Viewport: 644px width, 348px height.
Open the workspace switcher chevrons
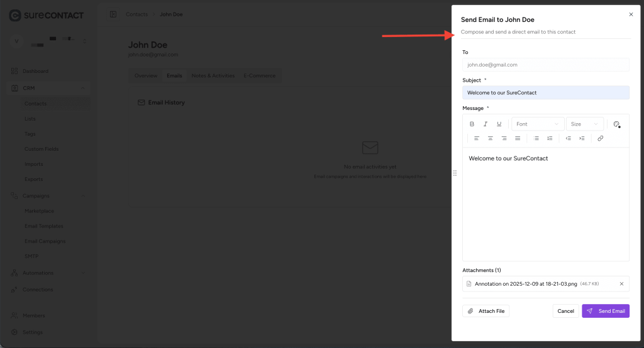tap(85, 41)
